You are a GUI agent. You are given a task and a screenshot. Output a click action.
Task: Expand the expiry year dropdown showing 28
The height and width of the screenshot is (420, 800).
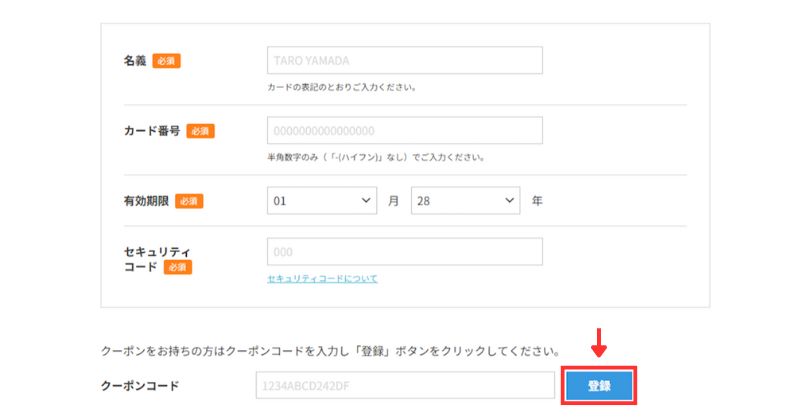pyautogui.click(x=465, y=201)
